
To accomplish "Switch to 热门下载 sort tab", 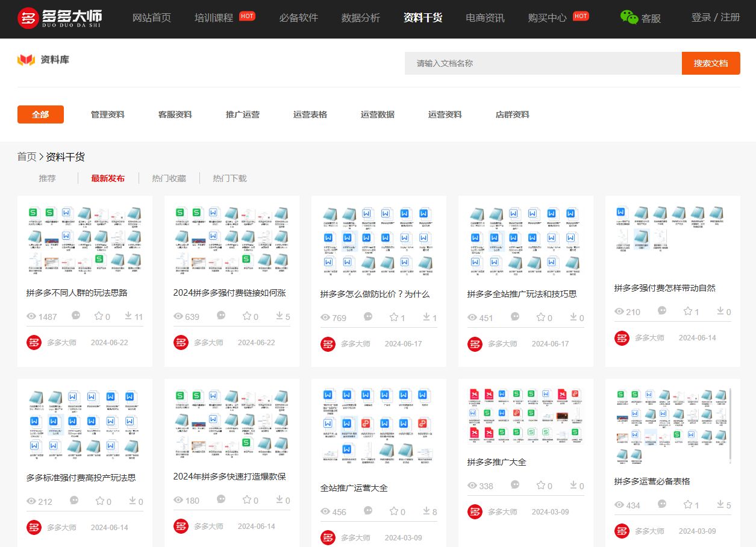I will coord(230,178).
